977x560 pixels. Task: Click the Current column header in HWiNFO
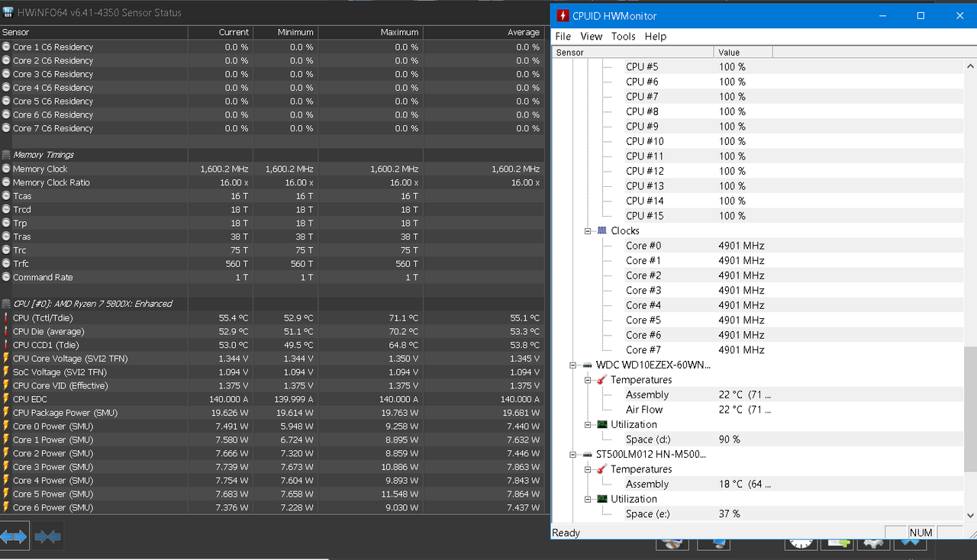(221, 32)
